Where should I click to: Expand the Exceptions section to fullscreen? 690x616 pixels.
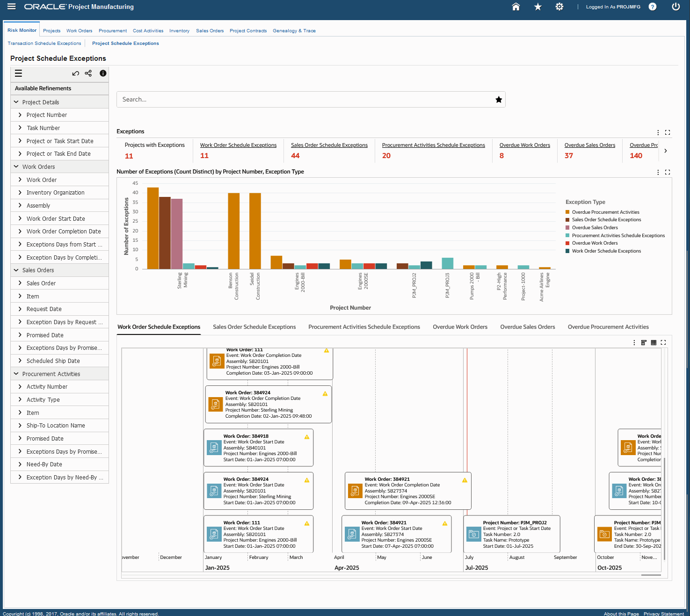(668, 132)
